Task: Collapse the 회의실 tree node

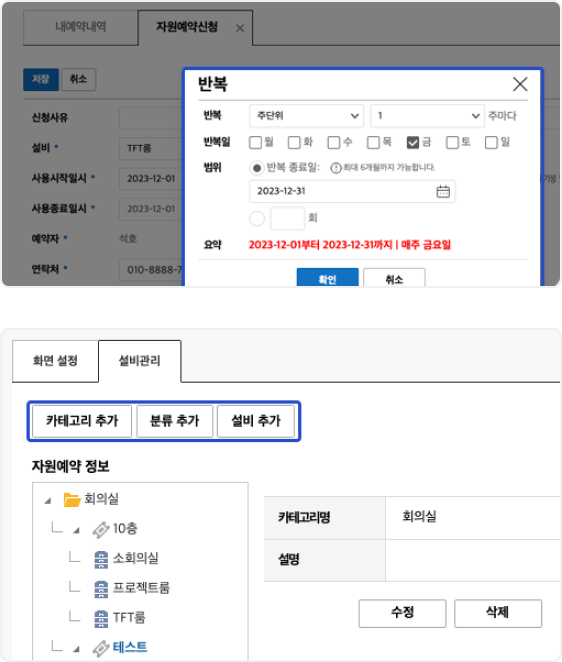Action: pyautogui.click(x=48, y=501)
